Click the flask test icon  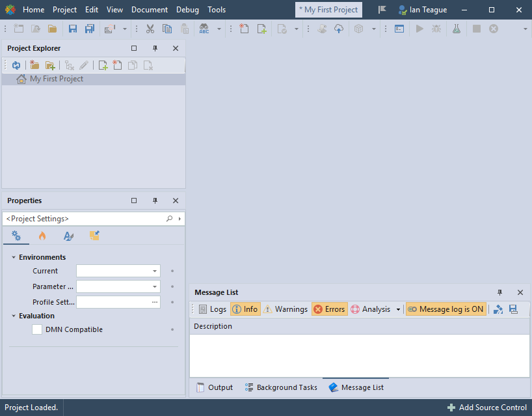point(457,29)
